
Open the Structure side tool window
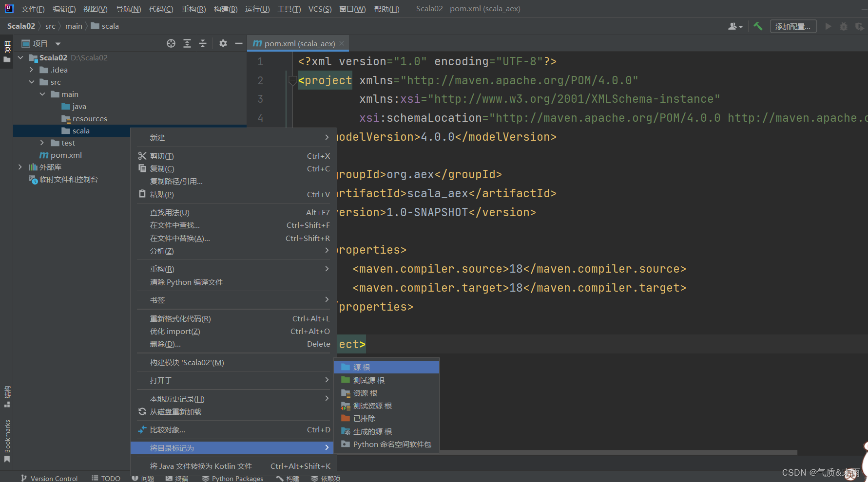pyautogui.click(x=7, y=396)
